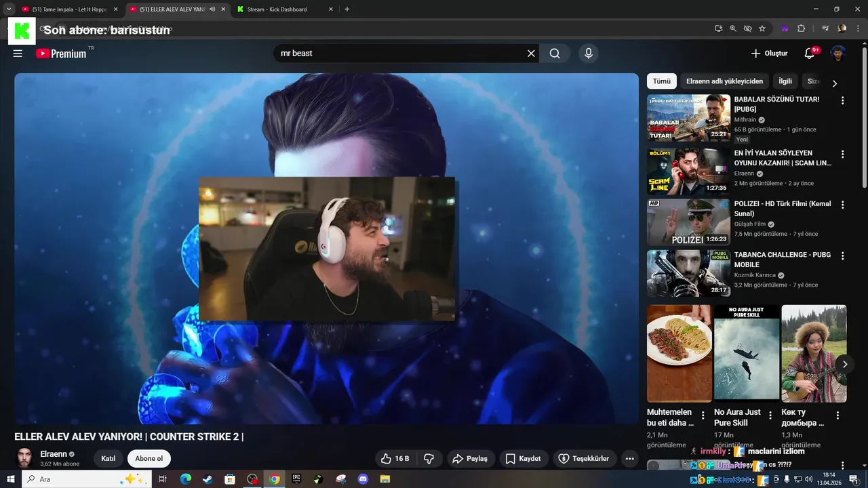
Task: Install page as app icon in address bar
Action: click(x=718, y=28)
